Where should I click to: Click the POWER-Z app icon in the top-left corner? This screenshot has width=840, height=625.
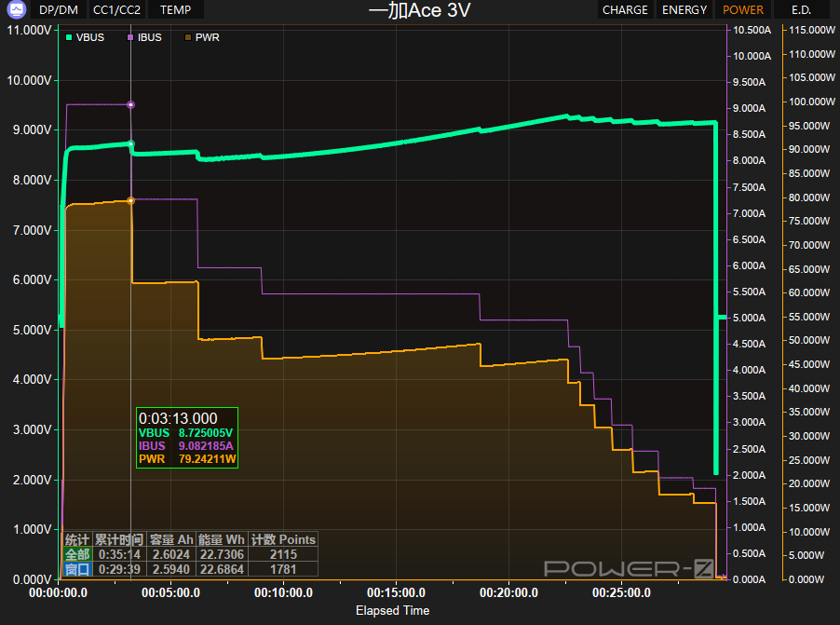tap(16, 10)
